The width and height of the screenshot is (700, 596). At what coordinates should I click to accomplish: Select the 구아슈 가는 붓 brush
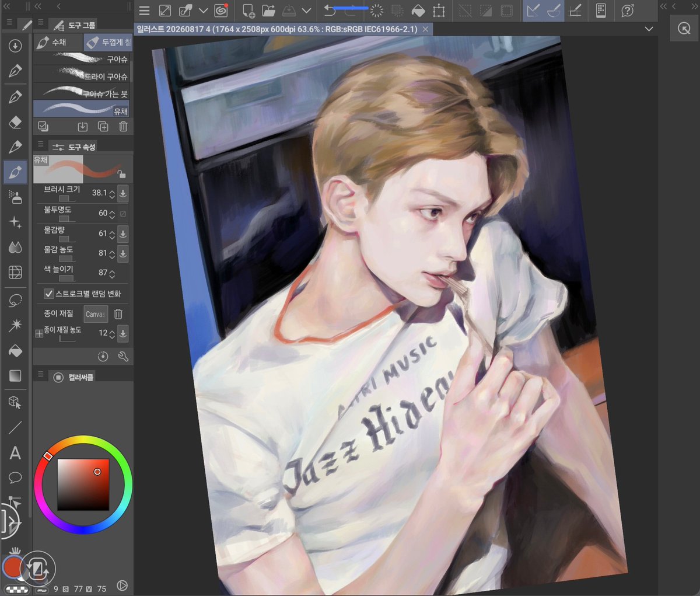(x=82, y=93)
